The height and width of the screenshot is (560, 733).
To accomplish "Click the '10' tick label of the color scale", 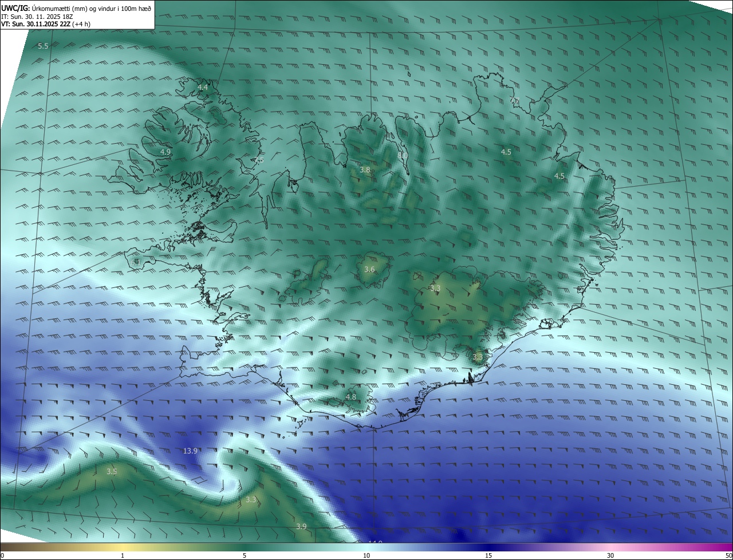I will [366, 555].
